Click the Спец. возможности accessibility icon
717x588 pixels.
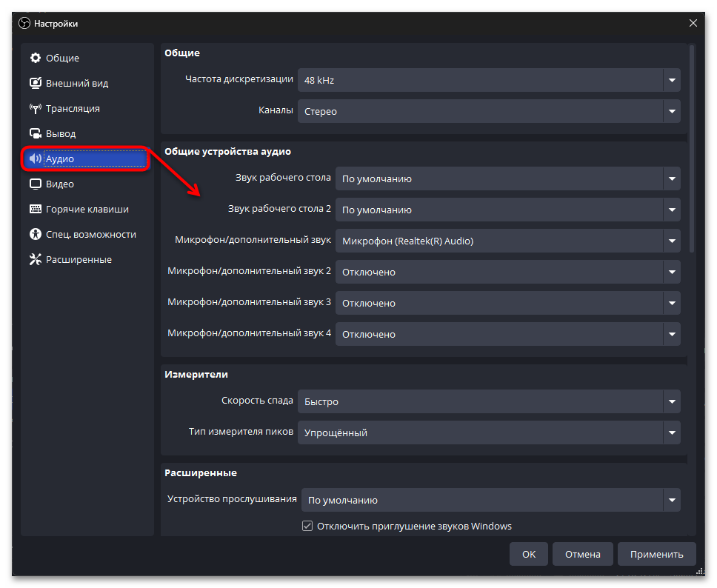35,235
